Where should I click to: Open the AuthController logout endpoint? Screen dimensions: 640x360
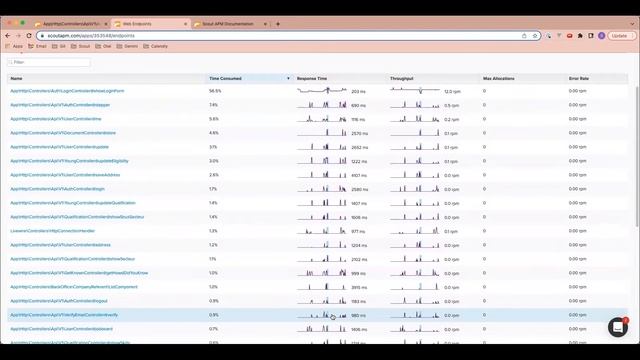point(59,301)
